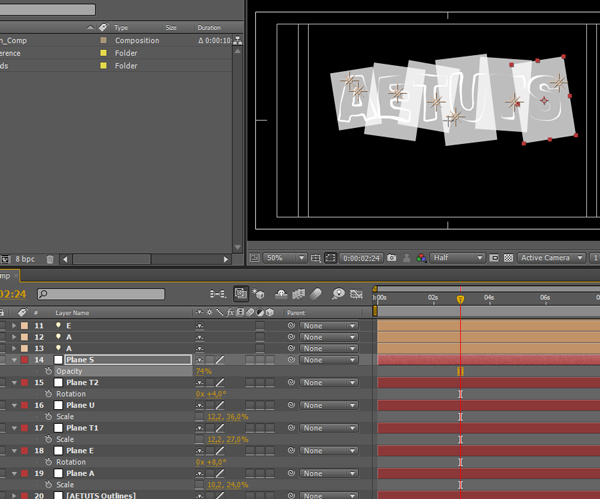Open the Parent dropdown for Plane S
The height and width of the screenshot is (499, 600).
329,360
